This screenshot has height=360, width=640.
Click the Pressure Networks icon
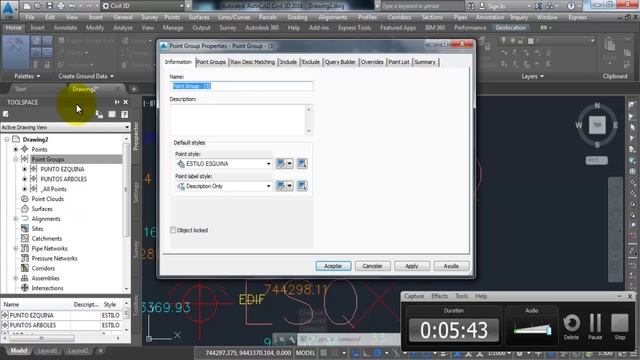(24, 258)
